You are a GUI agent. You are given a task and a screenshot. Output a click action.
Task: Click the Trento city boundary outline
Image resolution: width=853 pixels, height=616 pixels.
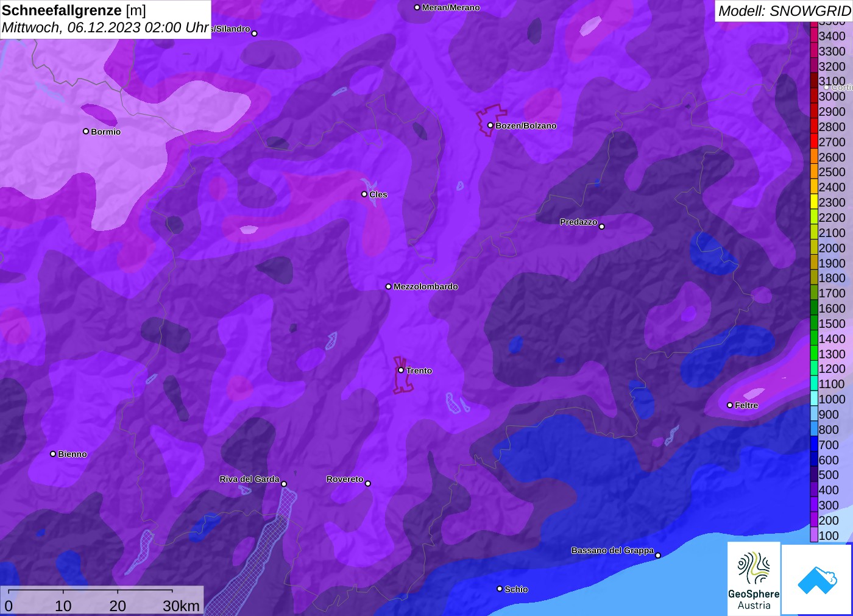403,375
